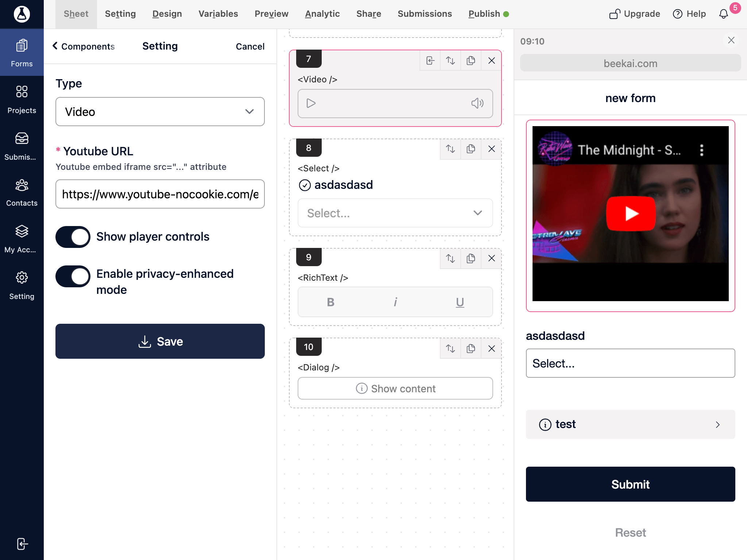Switch to the Setting tab
Image resolution: width=747 pixels, height=560 pixels.
coord(120,14)
